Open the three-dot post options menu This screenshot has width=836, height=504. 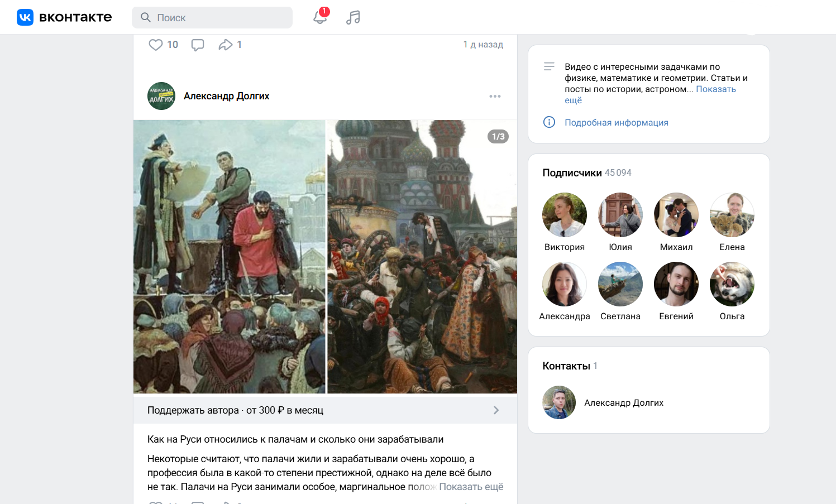tap(495, 96)
